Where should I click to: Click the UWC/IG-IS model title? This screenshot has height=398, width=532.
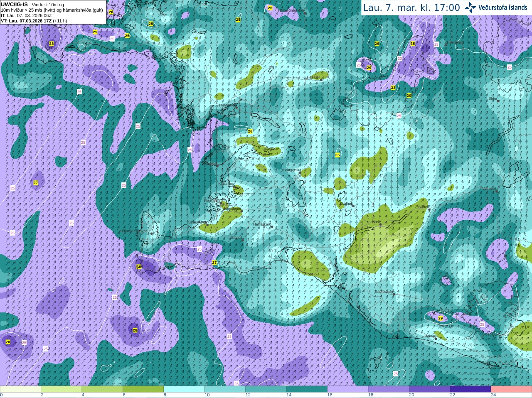[14, 4]
